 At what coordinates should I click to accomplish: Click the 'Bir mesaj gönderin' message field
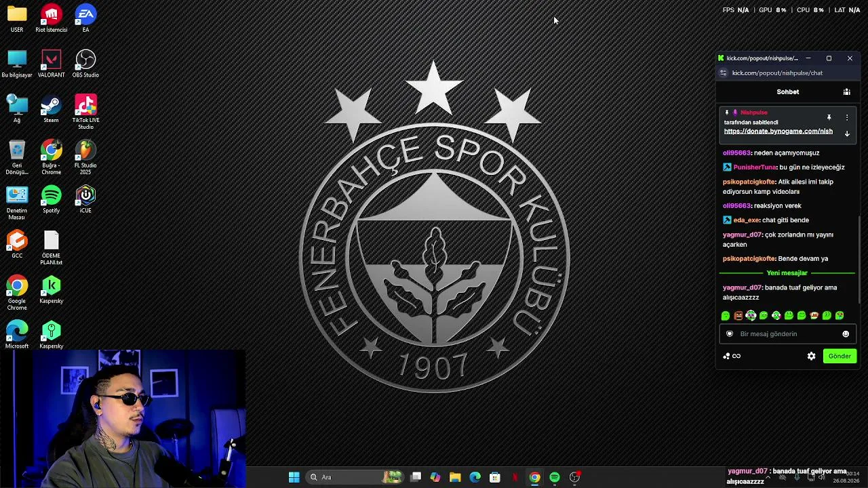click(787, 334)
